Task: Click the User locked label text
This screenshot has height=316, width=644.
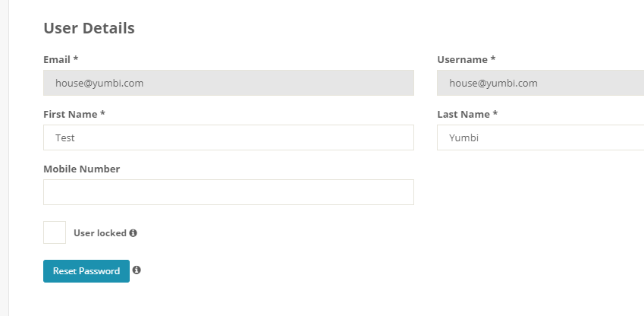Action: point(99,233)
